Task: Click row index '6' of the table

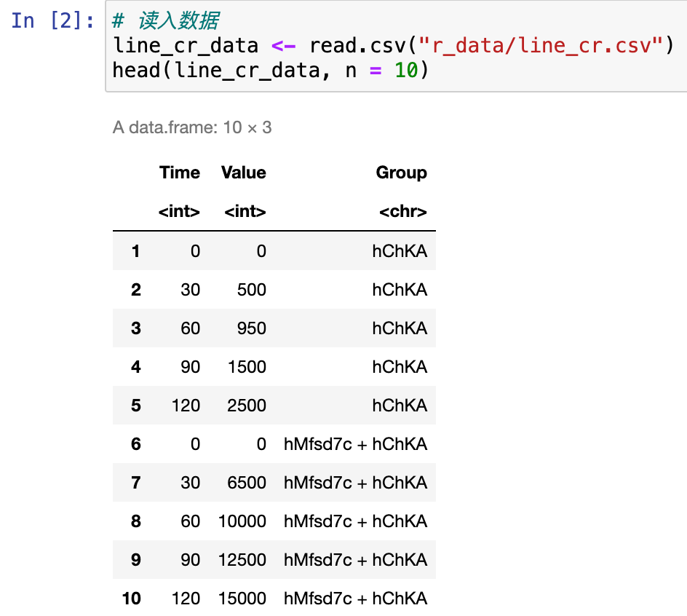Action: 136,444
